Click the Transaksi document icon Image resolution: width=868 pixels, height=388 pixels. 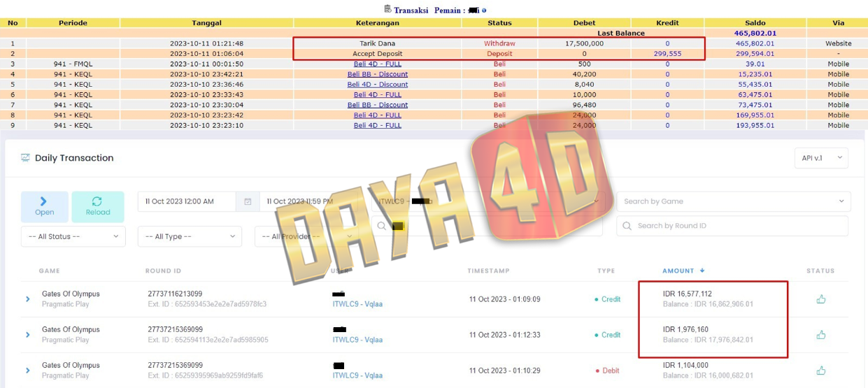click(387, 9)
